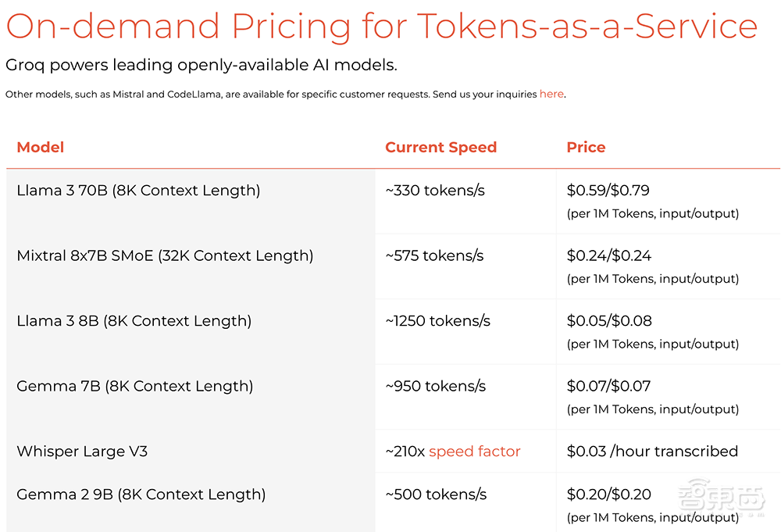Select the Whisper Large V3 entry
The height and width of the screenshot is (532, 781).
[x=82, y=452]
